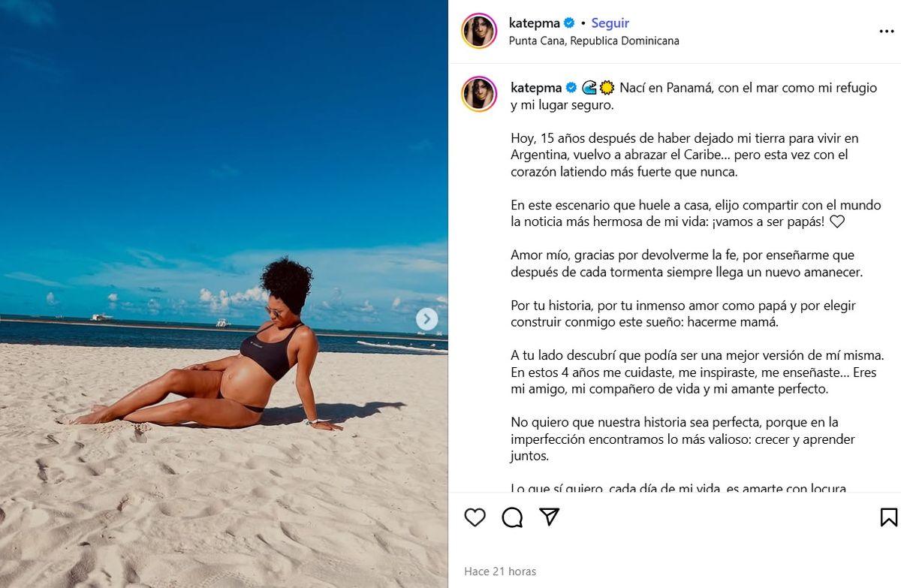Click the verified badge next to header username
Viewport: 901px width, 588px height.
(x=570, y=23)
